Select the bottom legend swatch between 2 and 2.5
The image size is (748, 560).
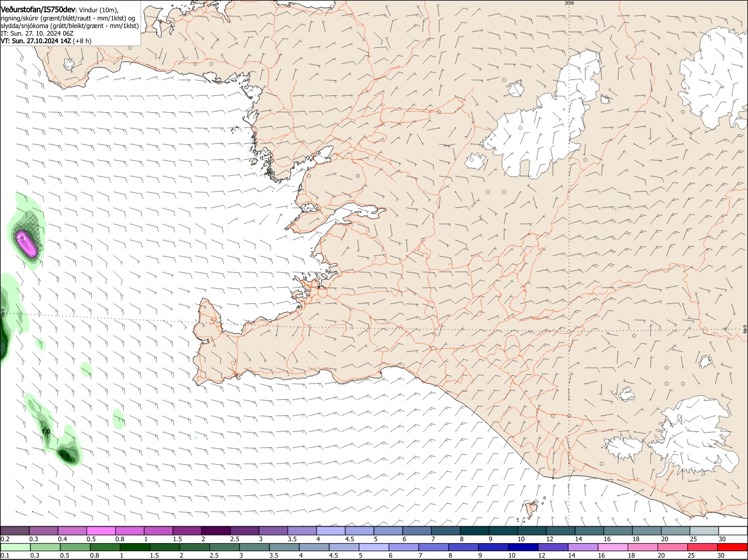point(195,547)
